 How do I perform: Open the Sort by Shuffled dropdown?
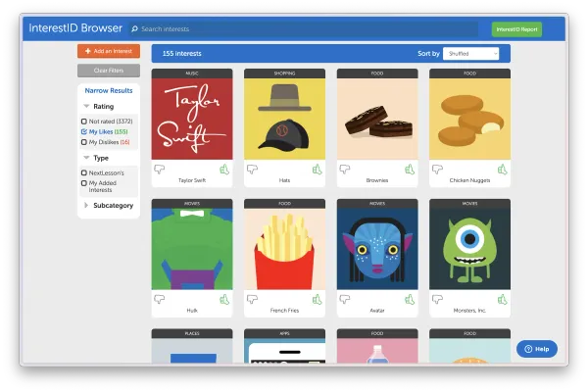point(471,54)
